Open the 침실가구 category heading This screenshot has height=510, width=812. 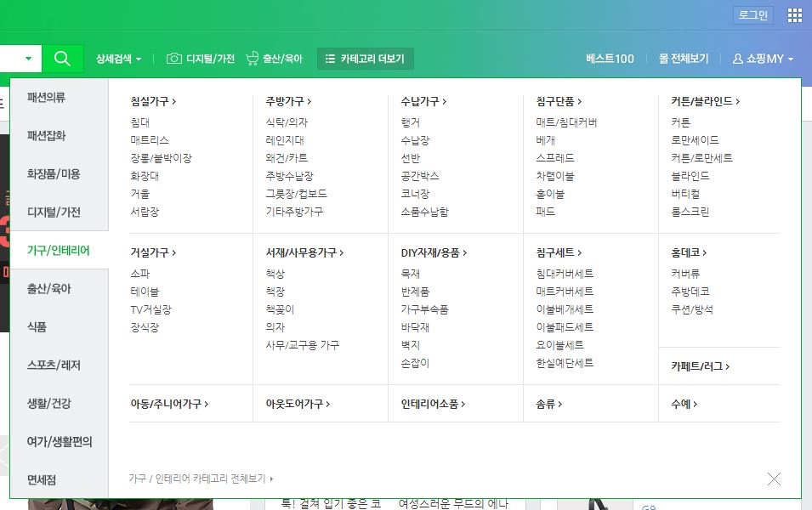click(153, 101)
